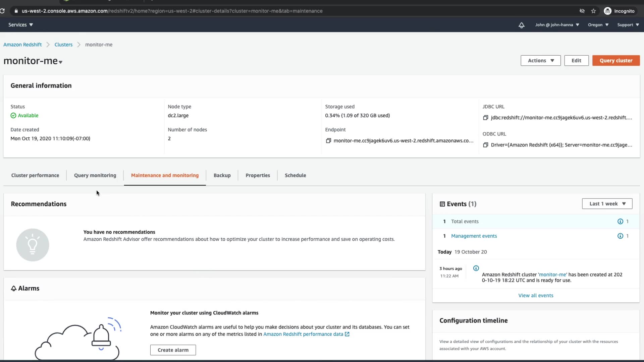Reload the page in browser
Viewport: 644px width, 362px height.
tap(2, 11)
